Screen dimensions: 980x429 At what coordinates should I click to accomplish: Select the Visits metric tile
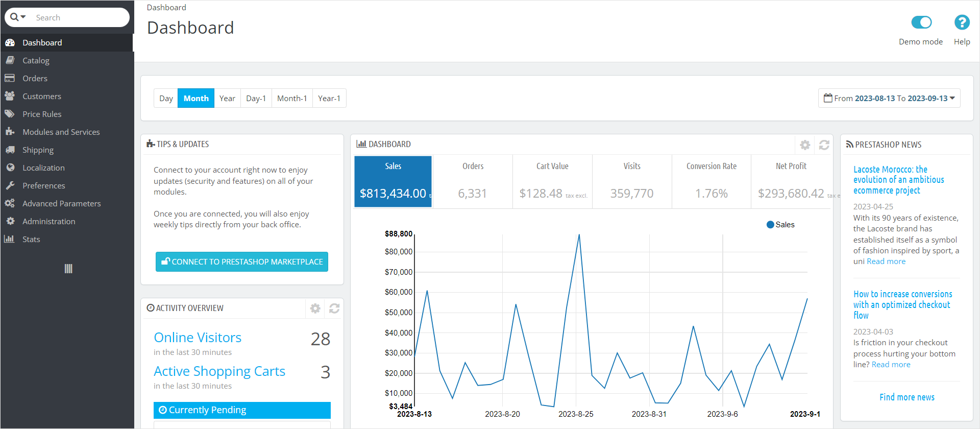point(632,182)
